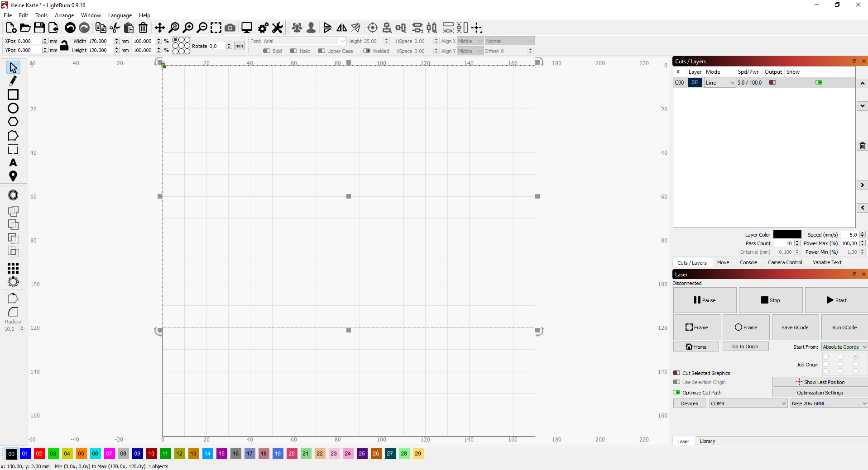This screenshot has width=868, height=470.
Task: Open the Align X Middle dropdown
Action: (x=470, y=41)
